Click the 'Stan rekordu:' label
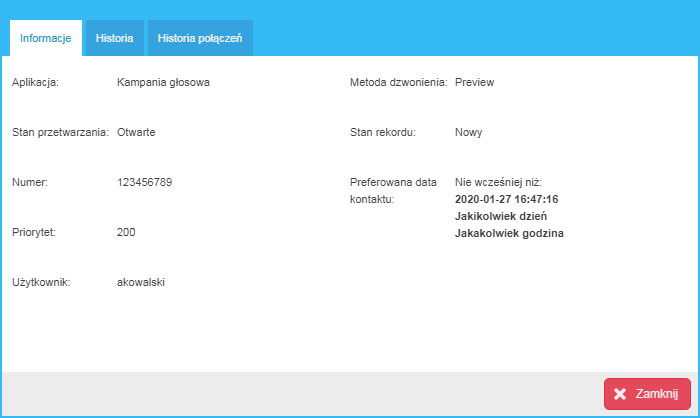700x418 pixels. (x=383, y=132)
